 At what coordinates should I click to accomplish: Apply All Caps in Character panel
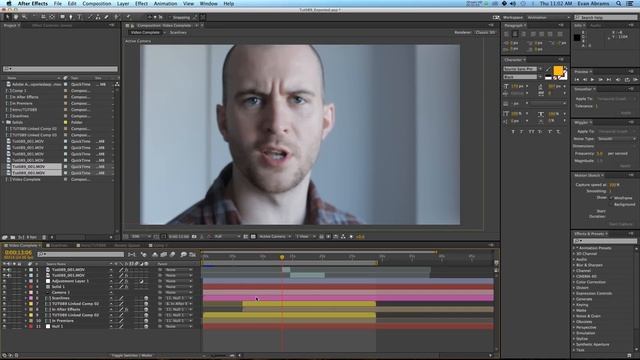[x=531, y=131]
